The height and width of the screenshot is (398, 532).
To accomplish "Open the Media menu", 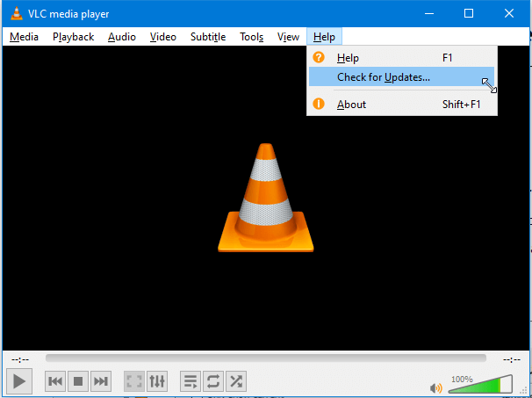I will 24,37.
